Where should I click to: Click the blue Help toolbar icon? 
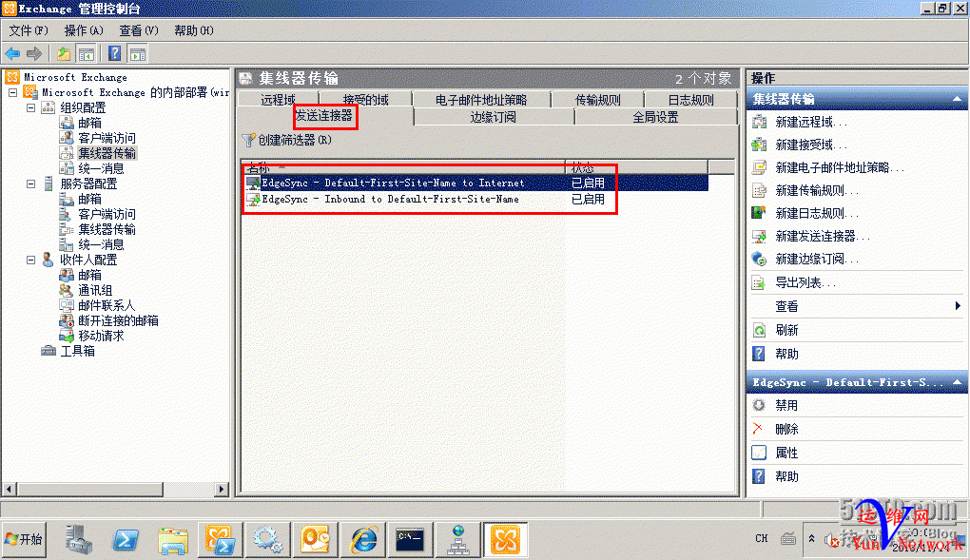[x=114, y=53]
